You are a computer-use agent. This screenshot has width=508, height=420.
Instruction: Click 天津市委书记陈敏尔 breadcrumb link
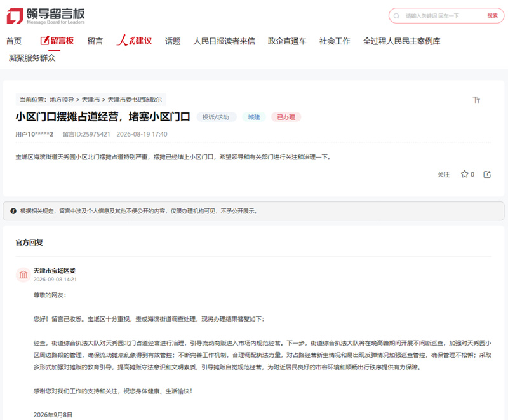135,100
